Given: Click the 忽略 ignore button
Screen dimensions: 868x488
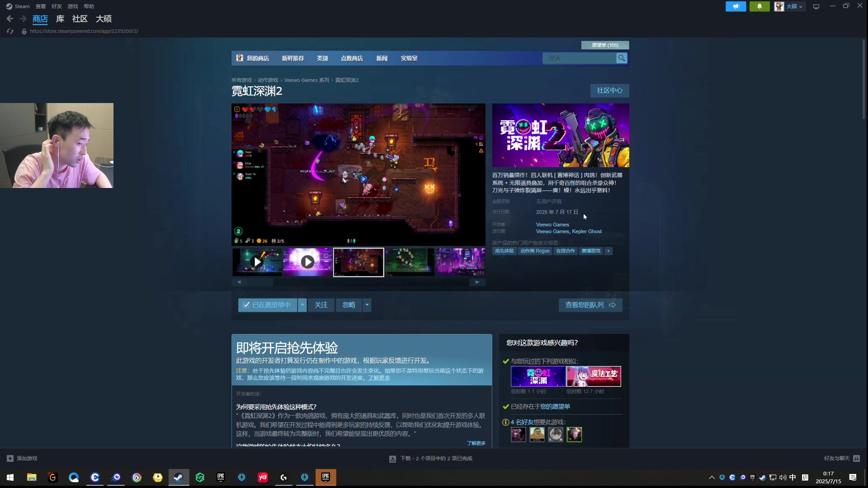Looking at the screenshot, I should pos(349,305).
